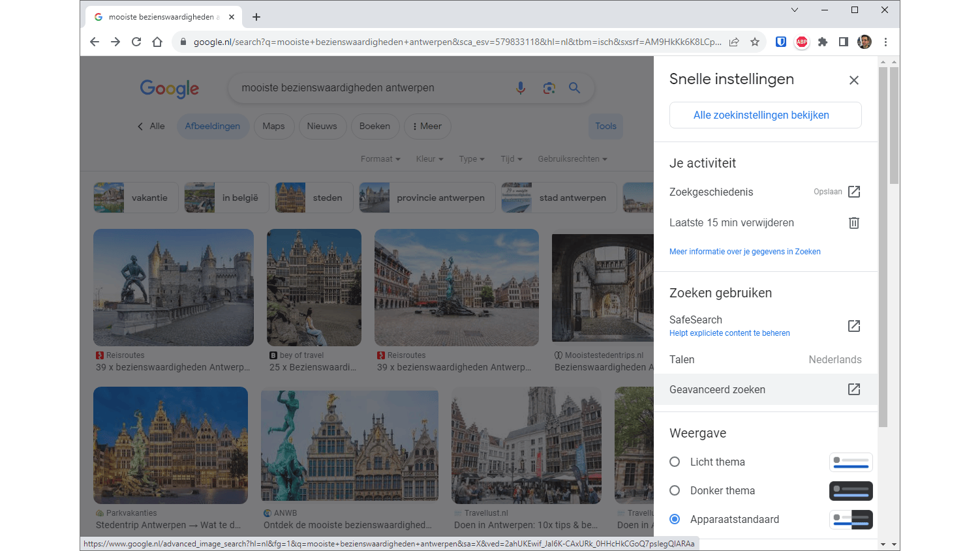The width and height of the screenshot is (980, 551).
Task: Click the Bitwarden extension icon
Action: pos(780,42)
